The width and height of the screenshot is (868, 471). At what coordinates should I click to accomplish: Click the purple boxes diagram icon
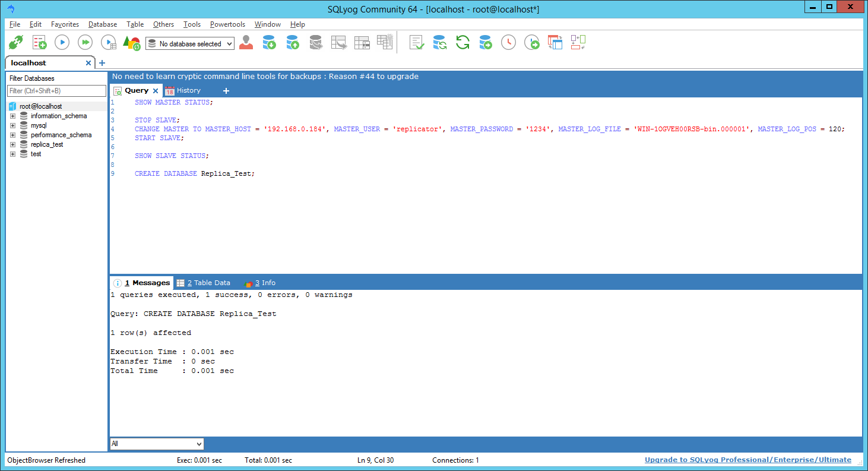[578, 42]
